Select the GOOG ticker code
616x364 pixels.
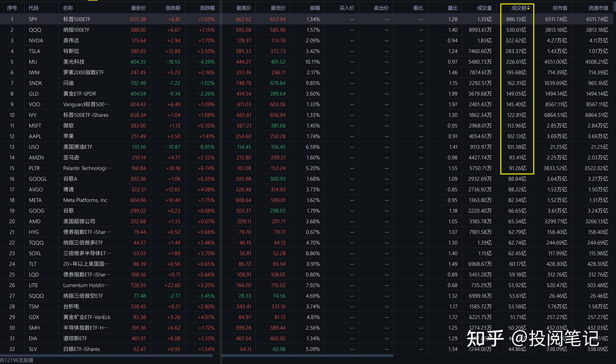[x=37, y=211]
